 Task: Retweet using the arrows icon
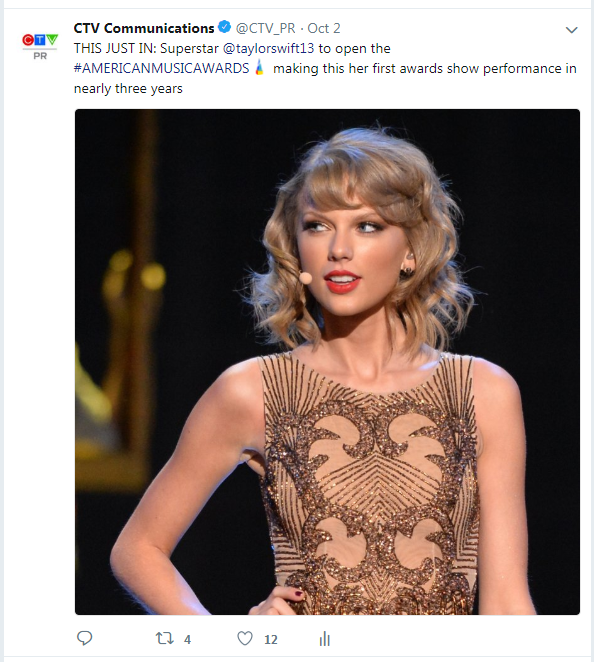(165, 638)
